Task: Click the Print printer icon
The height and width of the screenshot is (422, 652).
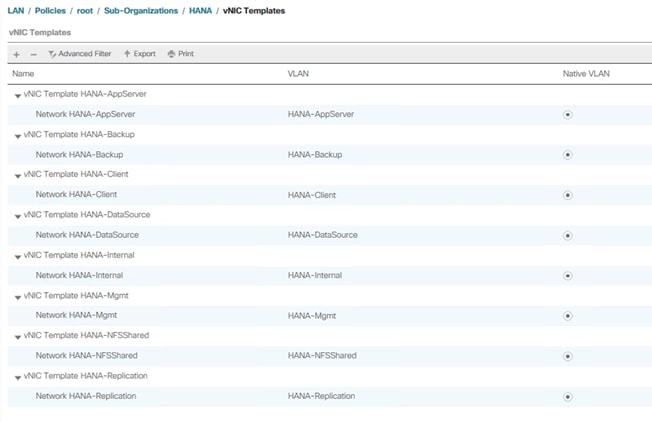Action: [171, 54]
